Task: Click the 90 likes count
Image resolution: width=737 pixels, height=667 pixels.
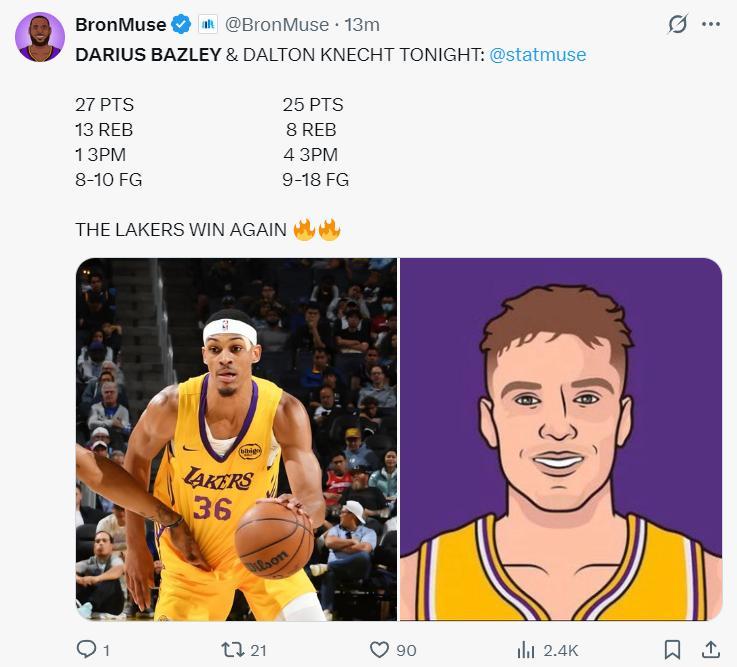Action: click(x=406, y=650)
